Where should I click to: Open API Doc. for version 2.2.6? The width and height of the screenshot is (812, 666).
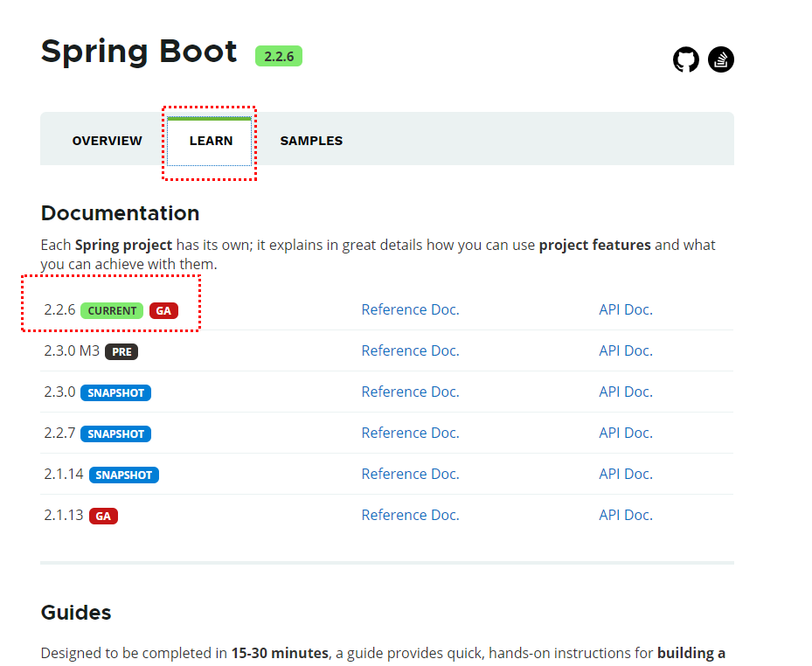626,309
